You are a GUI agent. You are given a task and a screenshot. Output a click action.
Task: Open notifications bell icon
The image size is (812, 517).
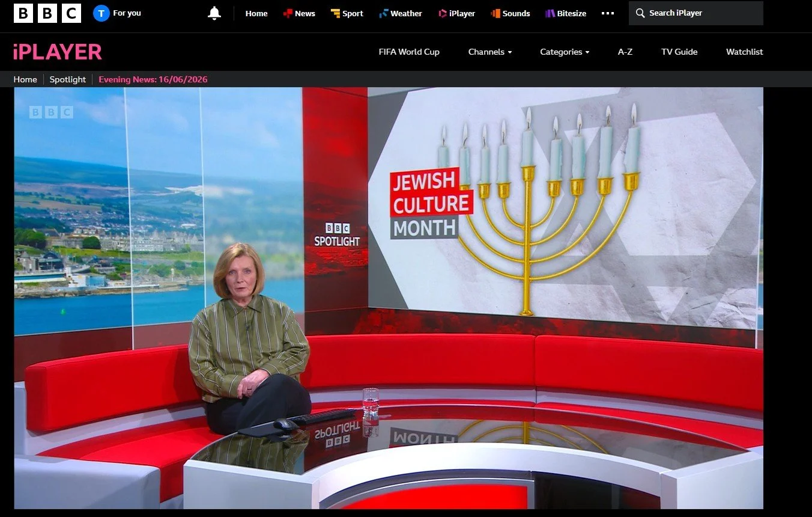tap(214, 13)
